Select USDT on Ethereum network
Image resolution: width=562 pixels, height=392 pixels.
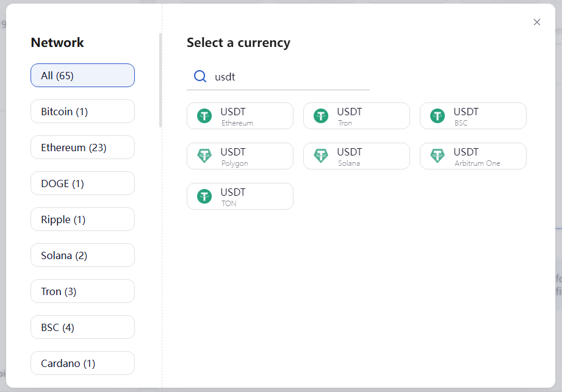point(240,116)
